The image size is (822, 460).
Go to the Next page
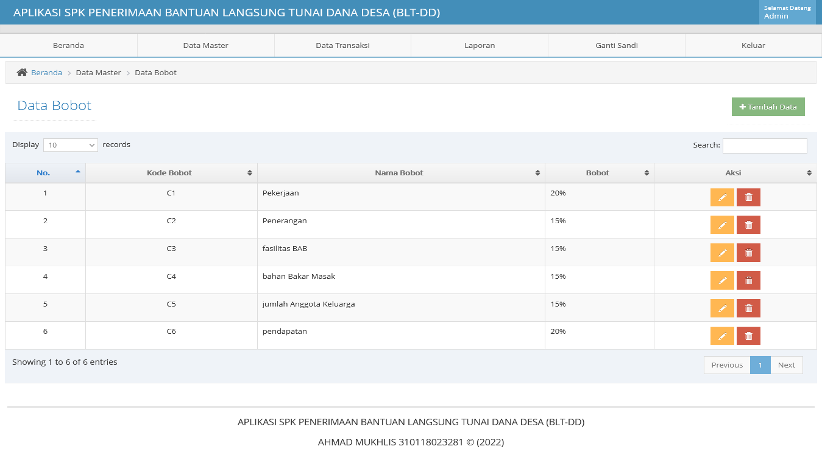click(786, 365)
